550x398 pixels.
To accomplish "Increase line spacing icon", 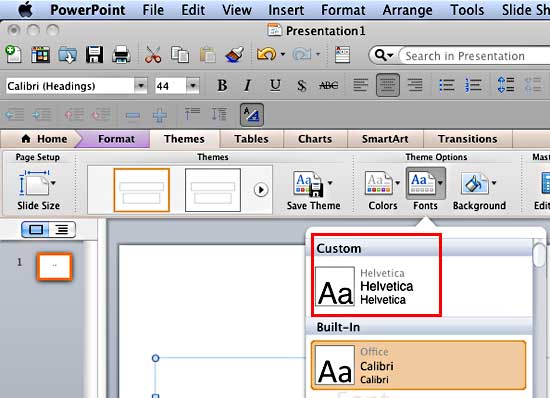I will pyautogui.click(x=506, y=85).
